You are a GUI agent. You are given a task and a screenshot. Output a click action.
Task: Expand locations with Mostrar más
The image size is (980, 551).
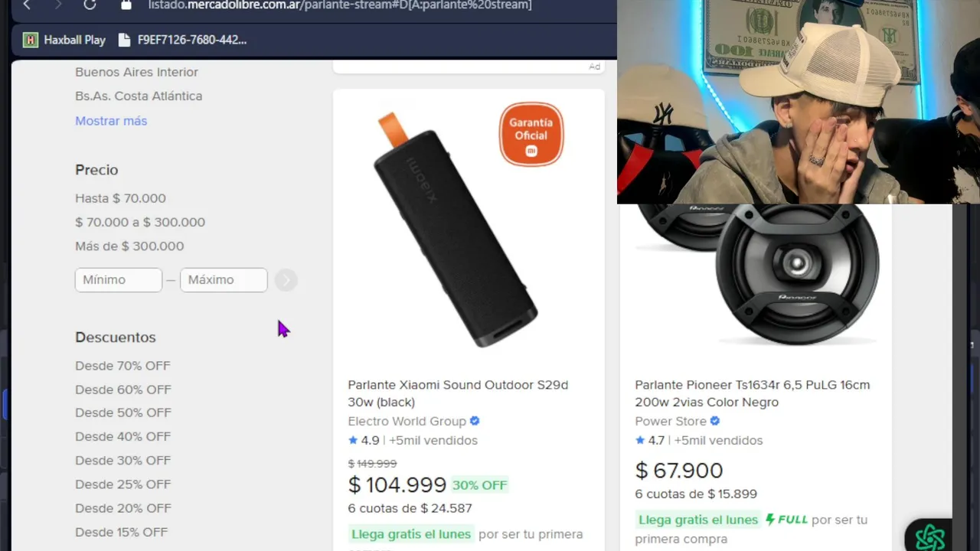(111, 121)
